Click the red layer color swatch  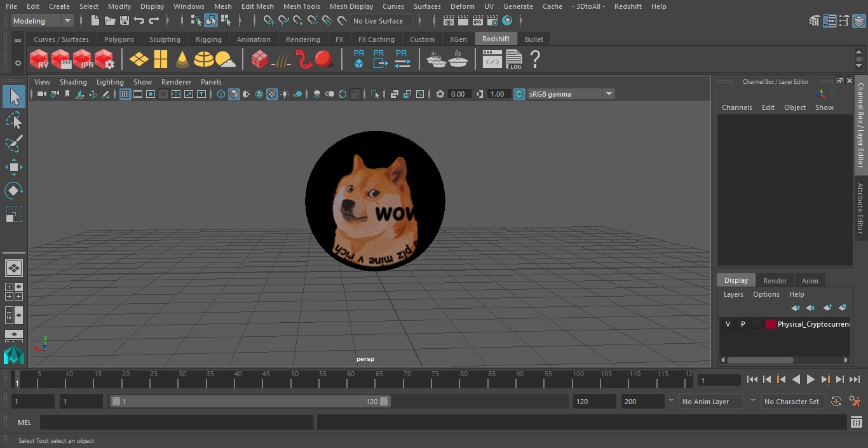point(771,324)
